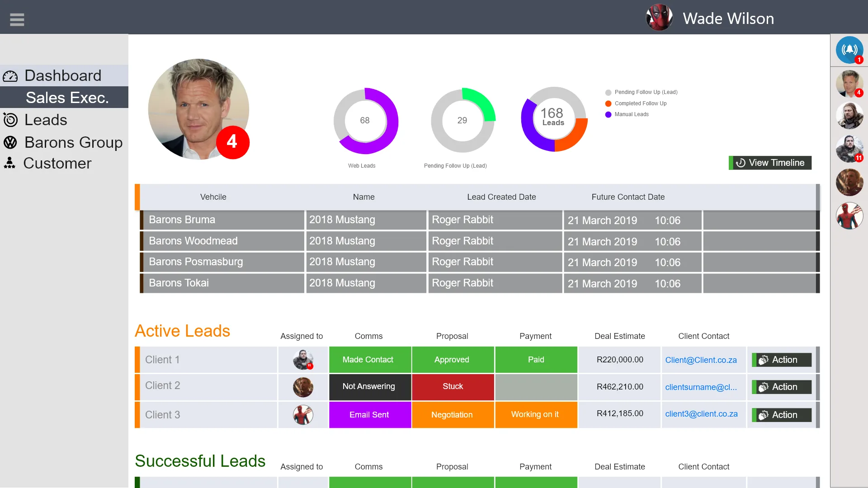Click Pending Follow Up (Lead) legend dot
This screenshot has height=488, width=868.
pos(608,93)
